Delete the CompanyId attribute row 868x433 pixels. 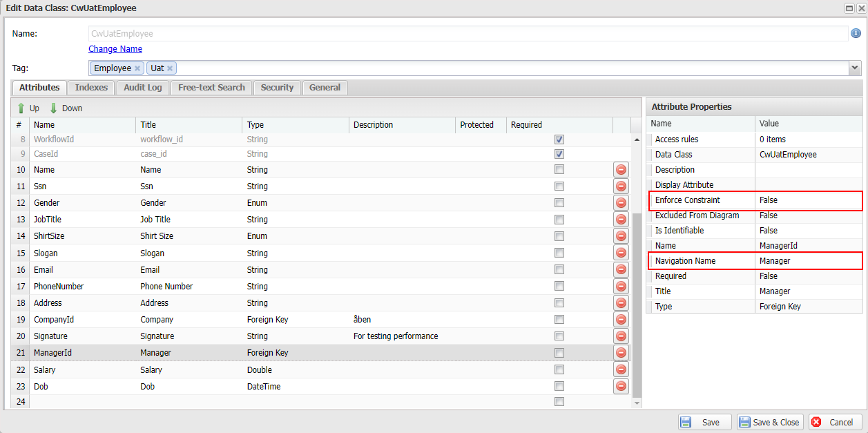coord(621,320)
